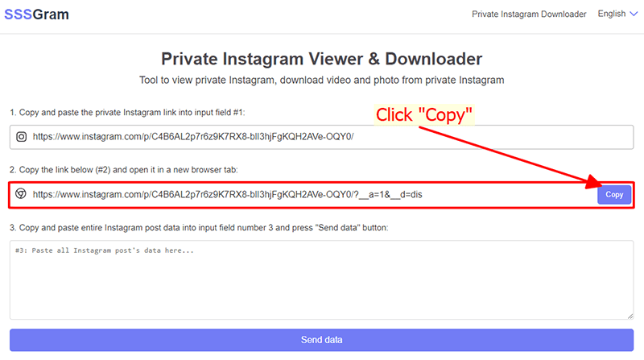Click the generated link field #2 text

click(x=228, y=194)
